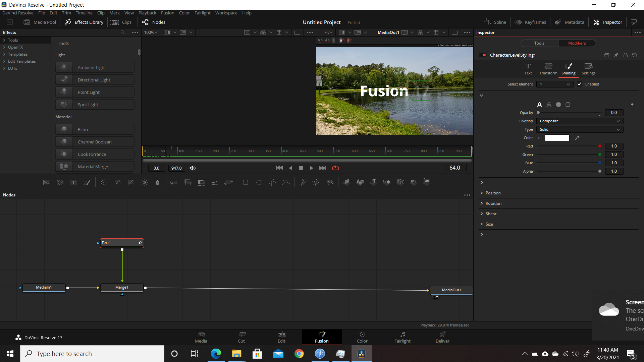
Task: Mute the audio speaker icon
Action: pyautogui.click(x=193, y=168)
